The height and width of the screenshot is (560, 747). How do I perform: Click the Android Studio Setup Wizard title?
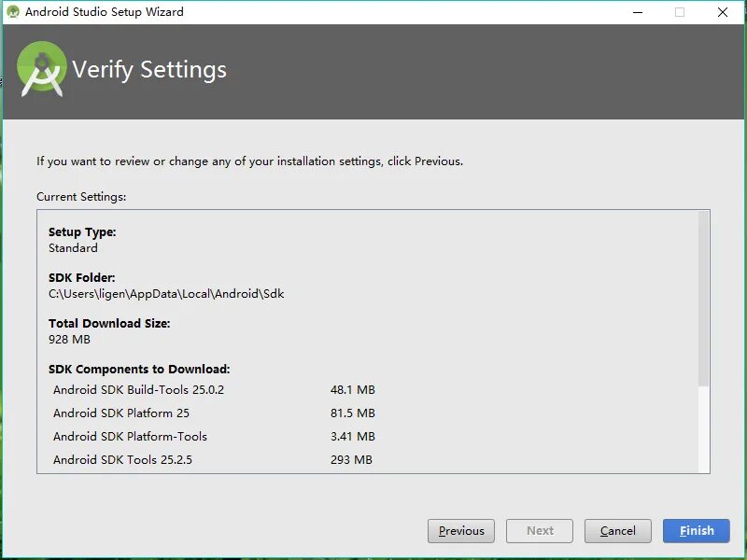104,12
